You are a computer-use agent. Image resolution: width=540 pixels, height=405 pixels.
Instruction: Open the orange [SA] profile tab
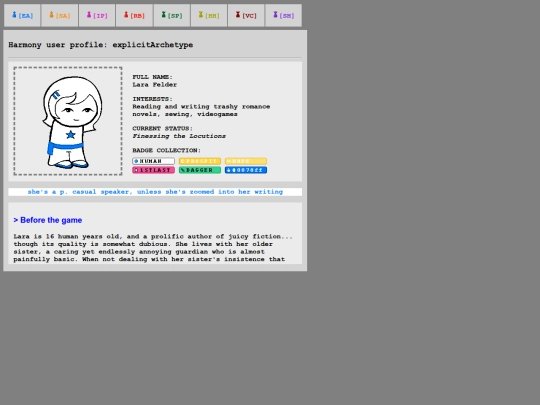[60, 15]
